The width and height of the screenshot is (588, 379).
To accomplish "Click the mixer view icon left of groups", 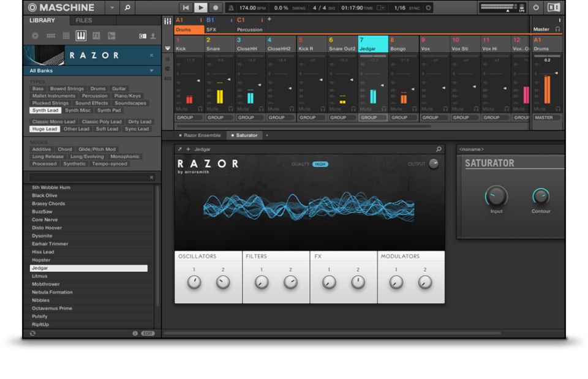I will (x=168, y=21).
